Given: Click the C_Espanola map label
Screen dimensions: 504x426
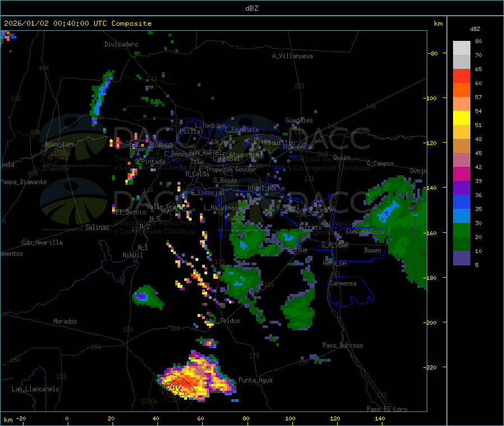Looking at the screenshot, I should tap(241, 130).
